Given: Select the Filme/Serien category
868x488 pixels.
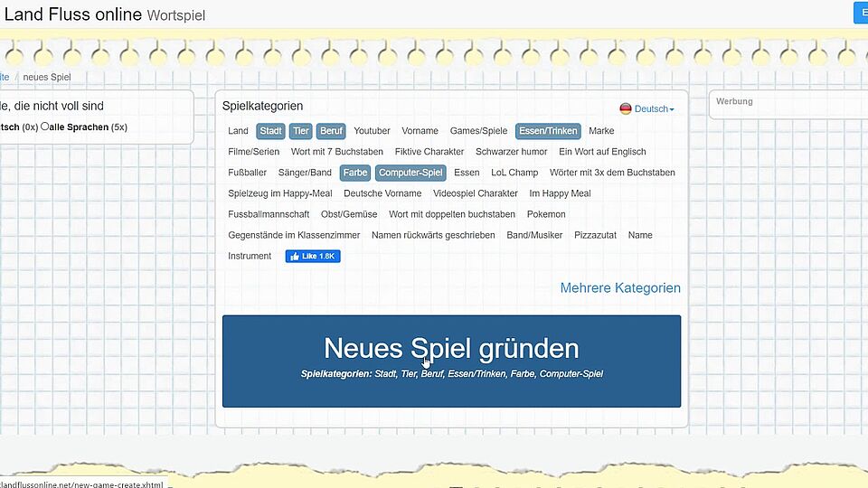Looking at the screenshot, I should click(253, 152).
